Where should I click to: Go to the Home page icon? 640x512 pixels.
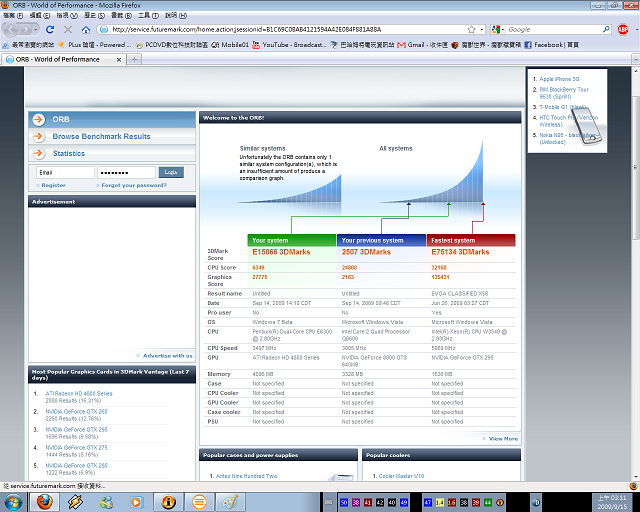click(86, 29)
